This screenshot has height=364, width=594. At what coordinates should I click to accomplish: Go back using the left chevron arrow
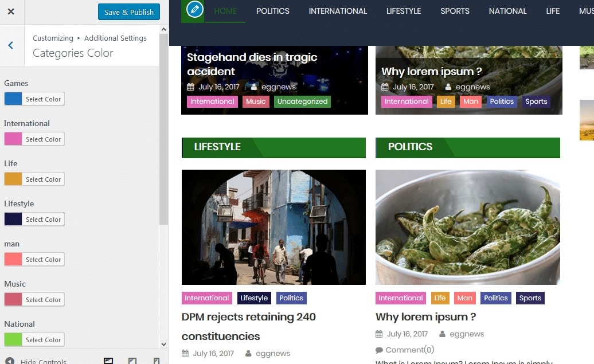11,45
